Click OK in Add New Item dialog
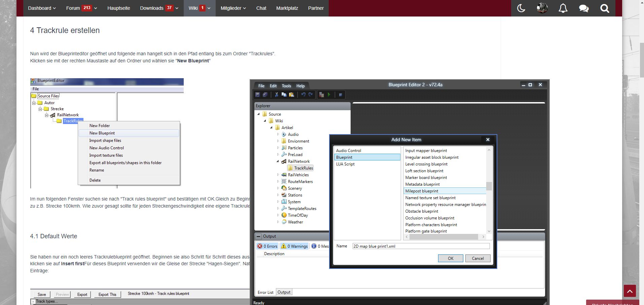Screen dimensions: 644x305 pyautogui.click(x=451, y=258)
